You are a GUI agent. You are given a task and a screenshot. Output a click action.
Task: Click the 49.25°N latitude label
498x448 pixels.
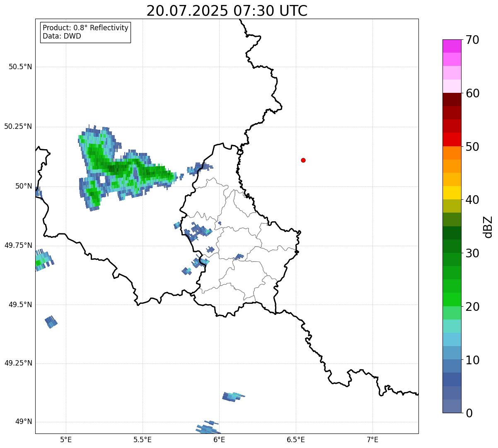[x=18, y=363]
